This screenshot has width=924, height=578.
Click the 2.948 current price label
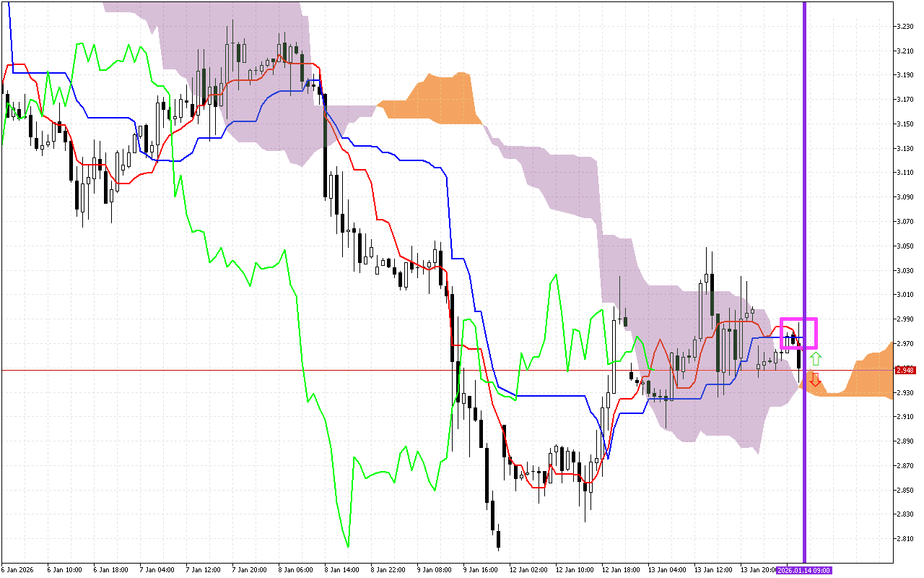pyautogui.click(x=905, y=370)
